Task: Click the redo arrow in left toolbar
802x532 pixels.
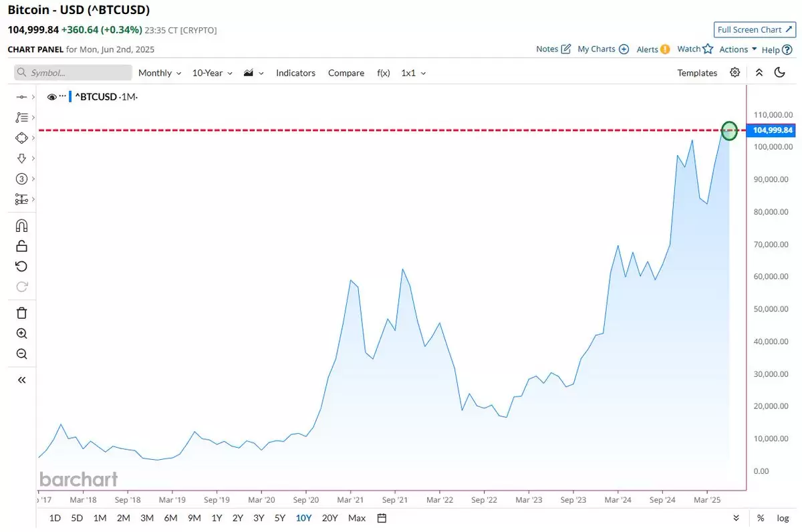Action: 21,287
